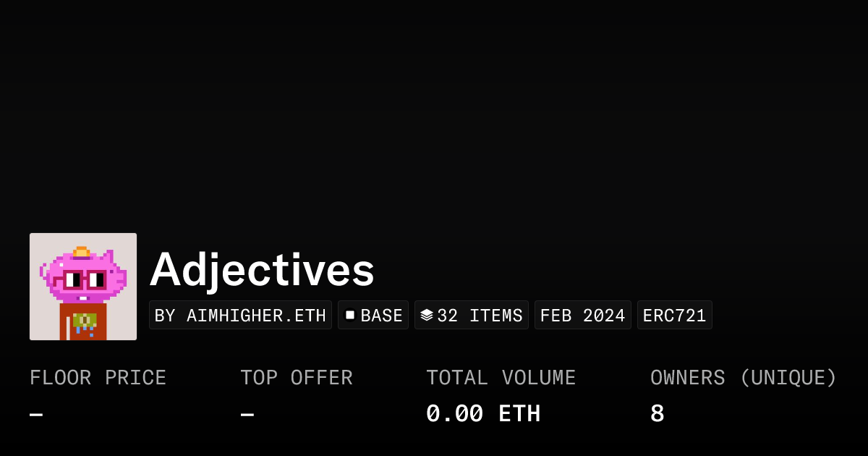868x456 pixels.
Task: Click the FEB 2024 creation date badge
Action: [x=582, y=316]
